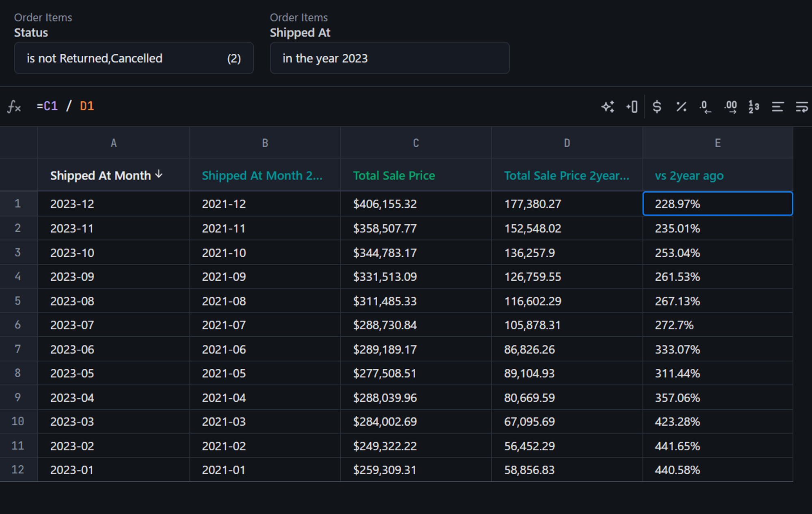The image size is (812, 514).
Task: Select column A header
Action: 114,143
